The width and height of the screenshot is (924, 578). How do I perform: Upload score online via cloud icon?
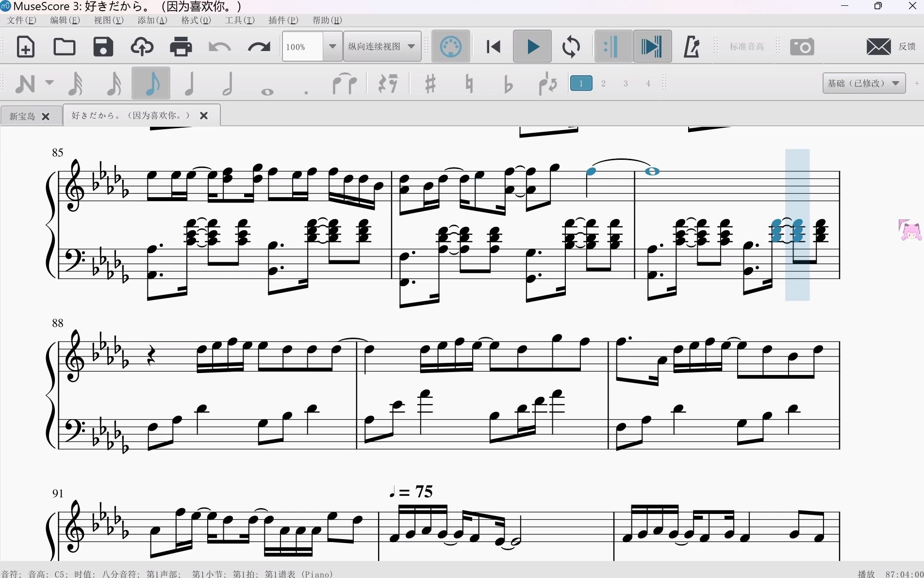click(142, 47)
